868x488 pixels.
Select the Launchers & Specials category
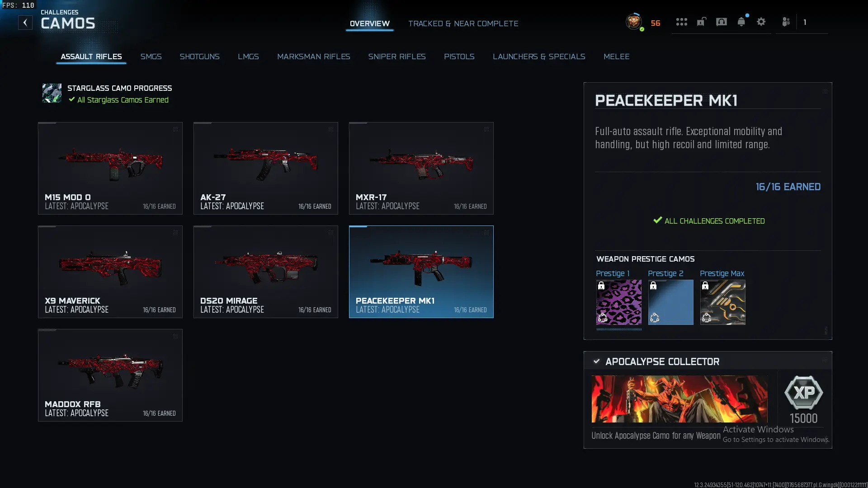pos(539,56)
